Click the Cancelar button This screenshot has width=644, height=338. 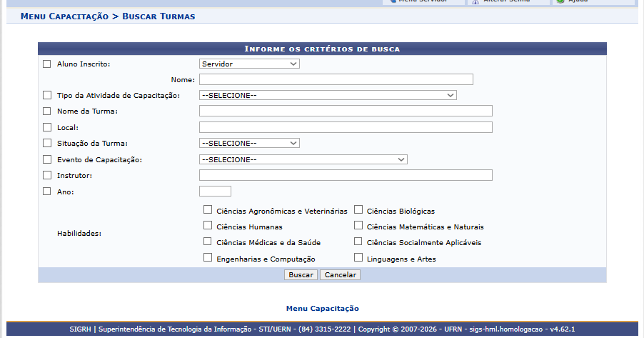coord(340,274)
